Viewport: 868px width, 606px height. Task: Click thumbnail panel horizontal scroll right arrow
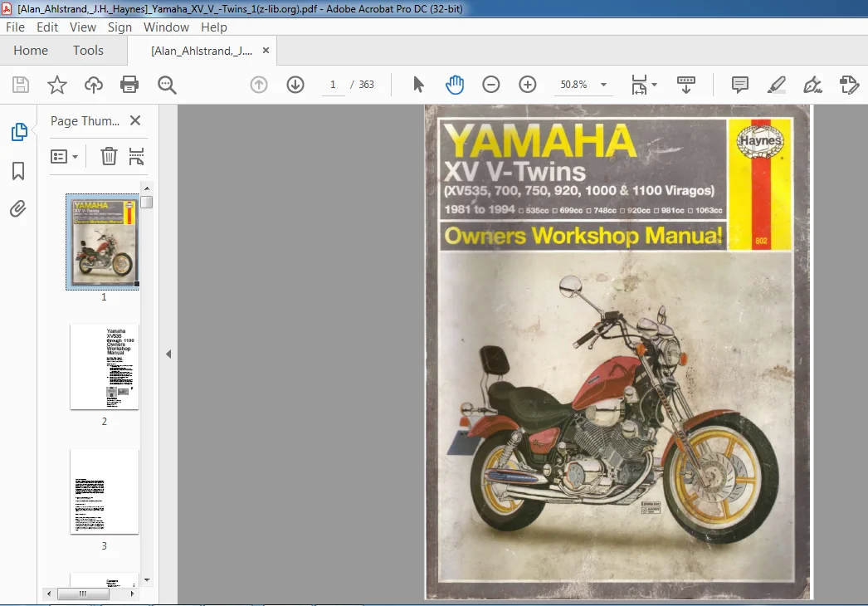[132, 594]
